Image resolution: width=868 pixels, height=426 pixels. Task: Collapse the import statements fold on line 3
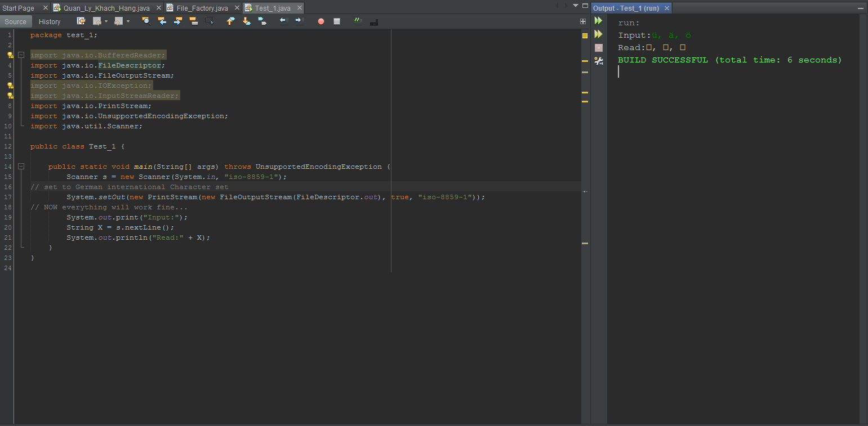tap(21, 55)
